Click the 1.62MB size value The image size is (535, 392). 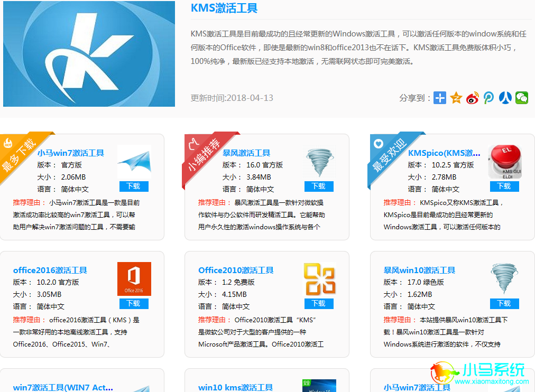pyautogui.click(x=420, y=294)
